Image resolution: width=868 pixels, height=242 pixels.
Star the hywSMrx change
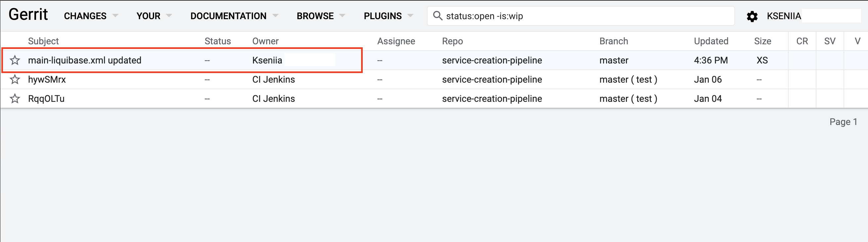(15, 80)
